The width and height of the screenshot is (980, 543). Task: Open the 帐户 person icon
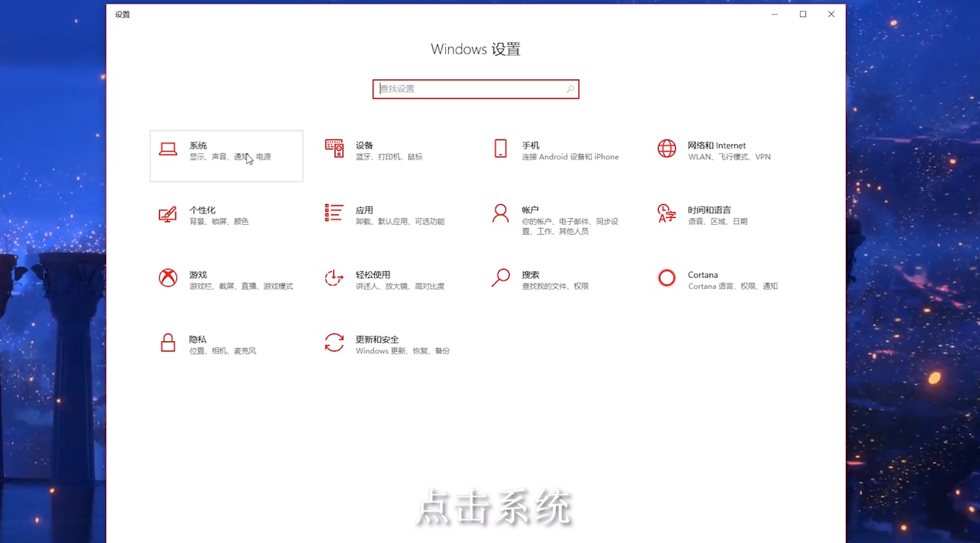pyautogui.click(x=500, y=213)
